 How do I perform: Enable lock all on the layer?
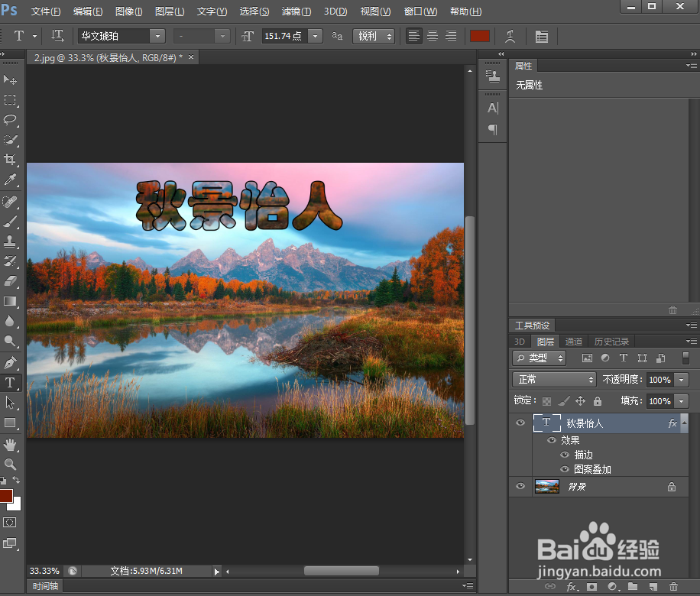tap(597, 400)
